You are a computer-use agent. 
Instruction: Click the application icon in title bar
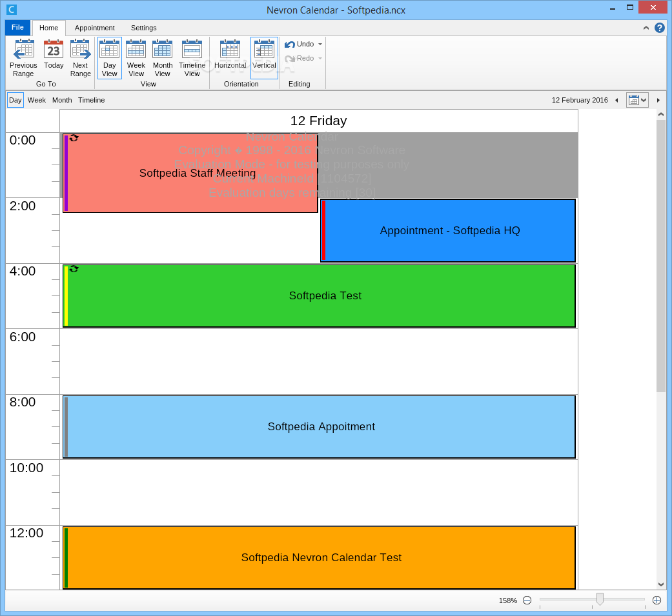click(x=12, y=10)
